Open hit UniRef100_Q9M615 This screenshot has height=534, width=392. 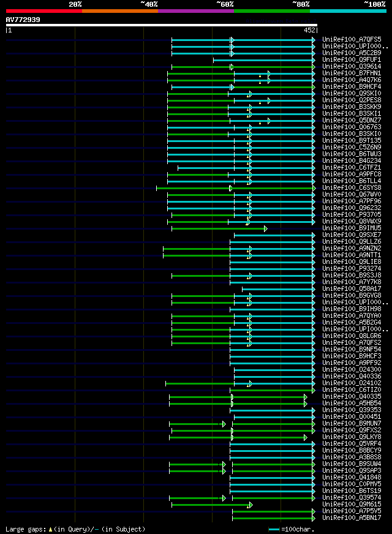coord(352,505)
